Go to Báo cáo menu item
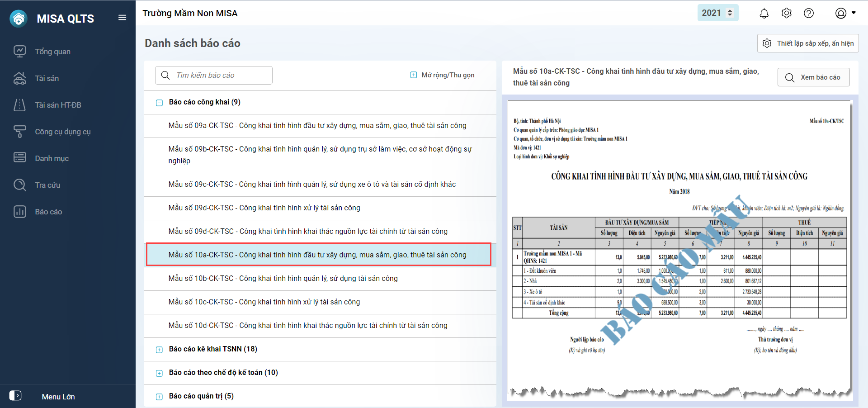This screenshot has width=868, height=408. click(x=48, y=212)
